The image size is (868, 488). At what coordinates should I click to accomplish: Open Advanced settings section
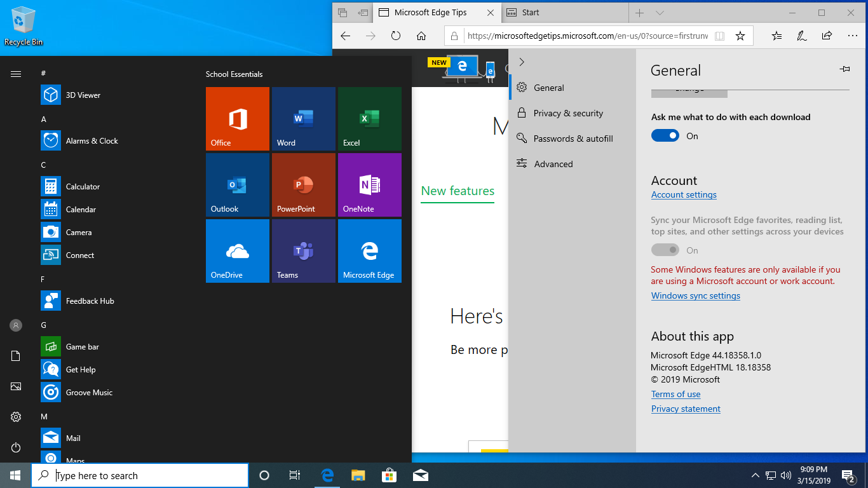[x=572, y=164]
